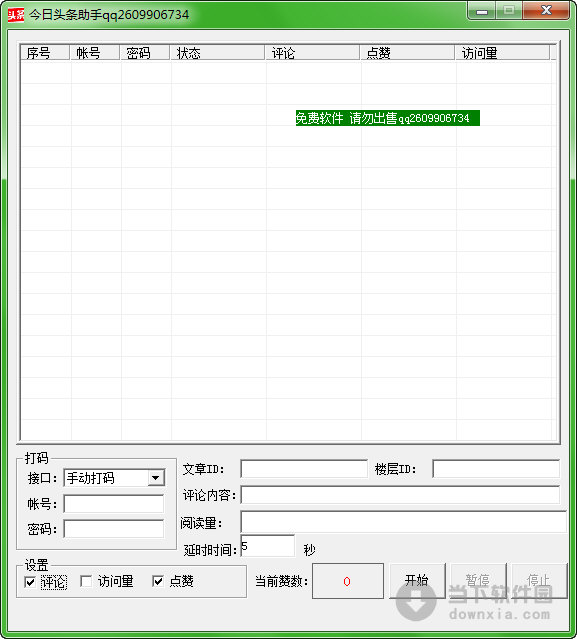Click the 评论 column header
This screenshot has width=577, height=639.
pos(312,53)
